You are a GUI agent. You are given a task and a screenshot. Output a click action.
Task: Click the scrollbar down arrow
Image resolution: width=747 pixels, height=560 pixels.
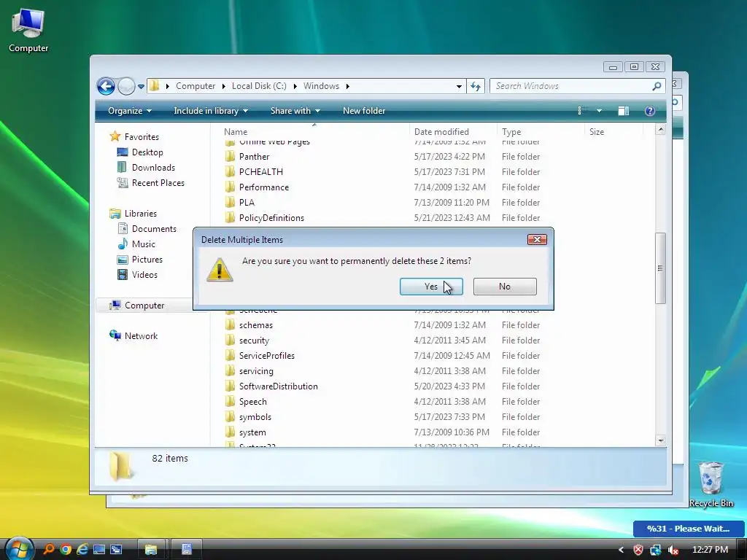[660, 440]
